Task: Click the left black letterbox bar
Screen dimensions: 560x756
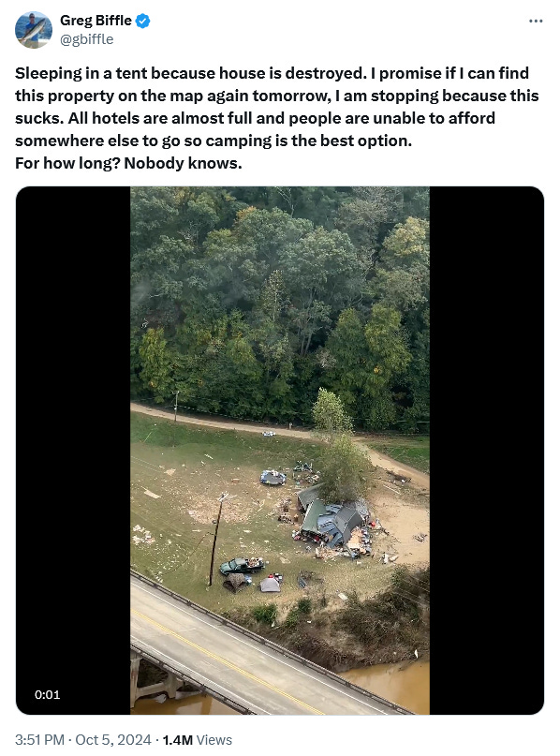Action: (73, 451)
